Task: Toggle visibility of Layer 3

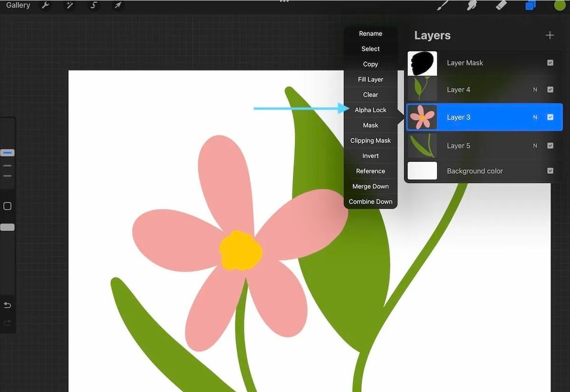Action: pos(550,117)
